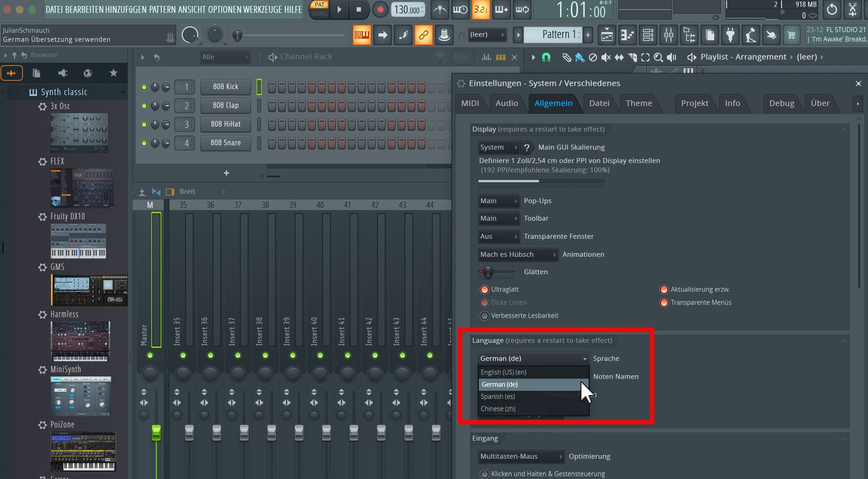The height and width of the screenshot is (479, 868).
Task: Click the headphone snap icon in playlist toolbar
Action: point(546,57)
